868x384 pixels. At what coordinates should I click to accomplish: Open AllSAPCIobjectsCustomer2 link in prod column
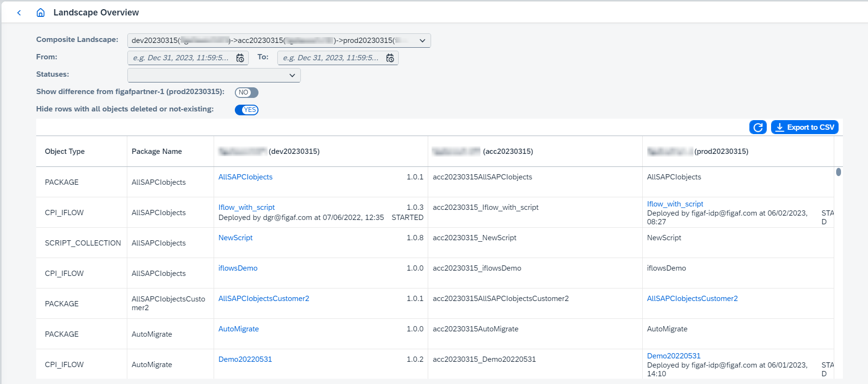pos(692,299)
